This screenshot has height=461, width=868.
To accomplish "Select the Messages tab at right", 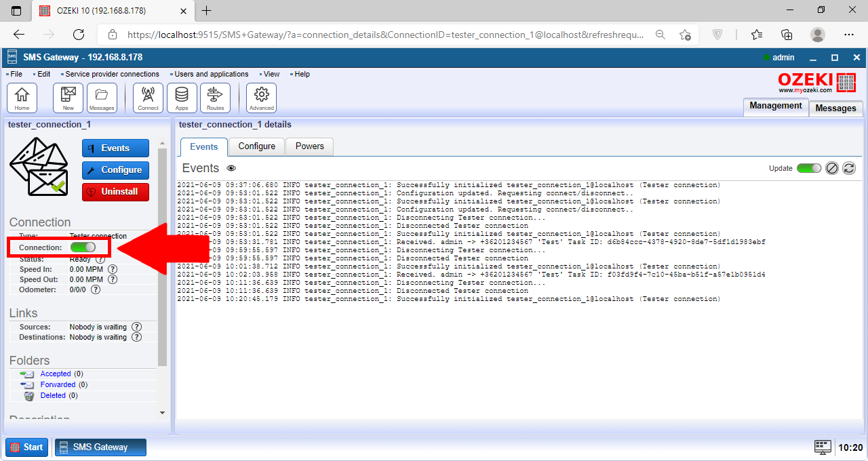I will 835,108.
